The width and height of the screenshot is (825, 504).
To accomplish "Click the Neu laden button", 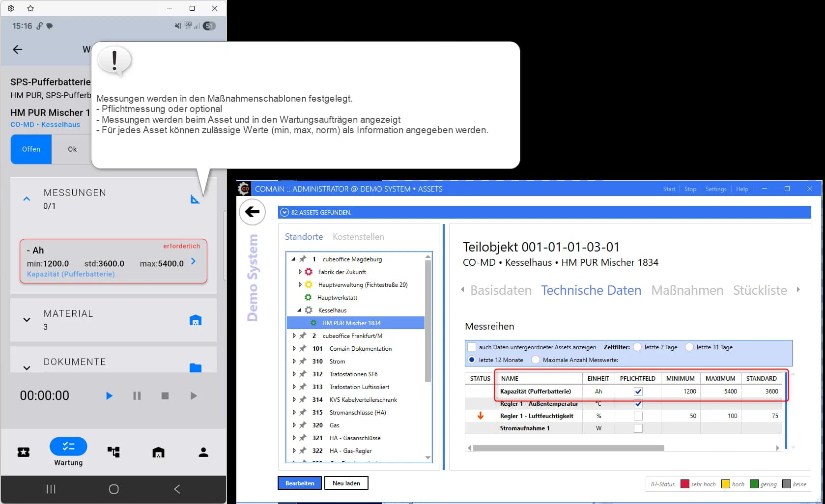I will [346, 483].
